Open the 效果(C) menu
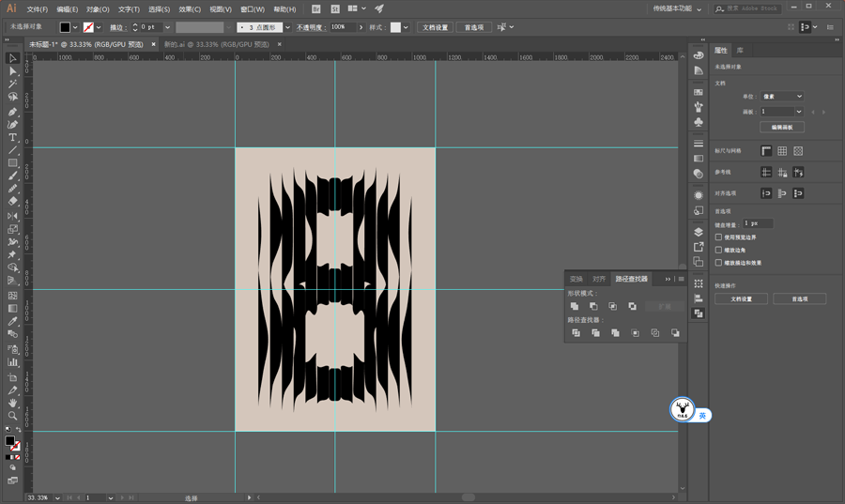 pos(190,9)
